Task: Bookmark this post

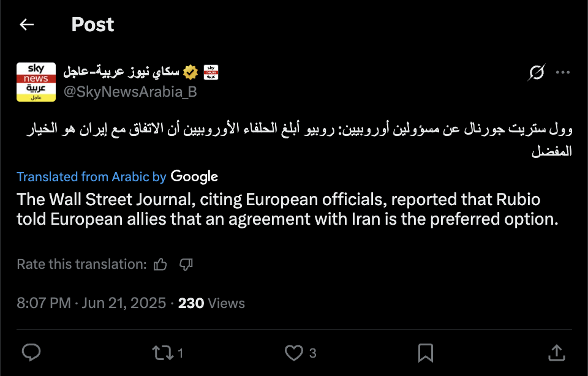Action: pos(426,353)
